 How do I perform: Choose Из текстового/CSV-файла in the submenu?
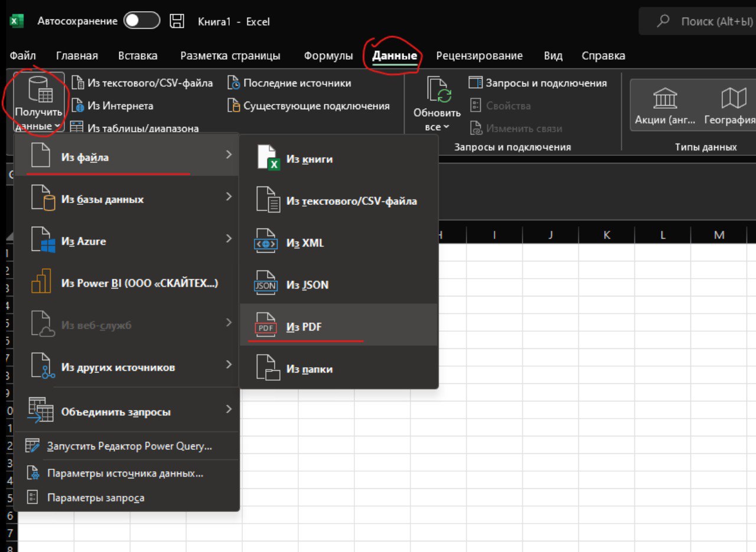point(338,201)
